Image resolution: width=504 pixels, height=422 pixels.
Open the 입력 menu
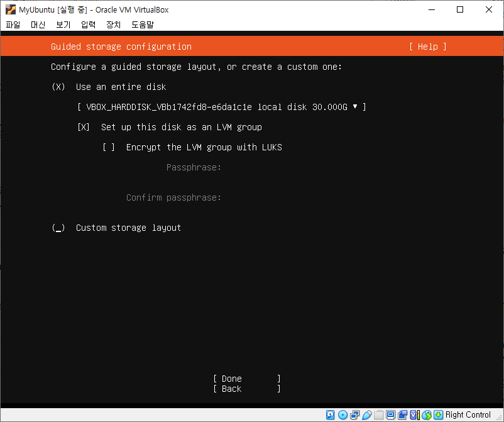(x=88, y=25)
